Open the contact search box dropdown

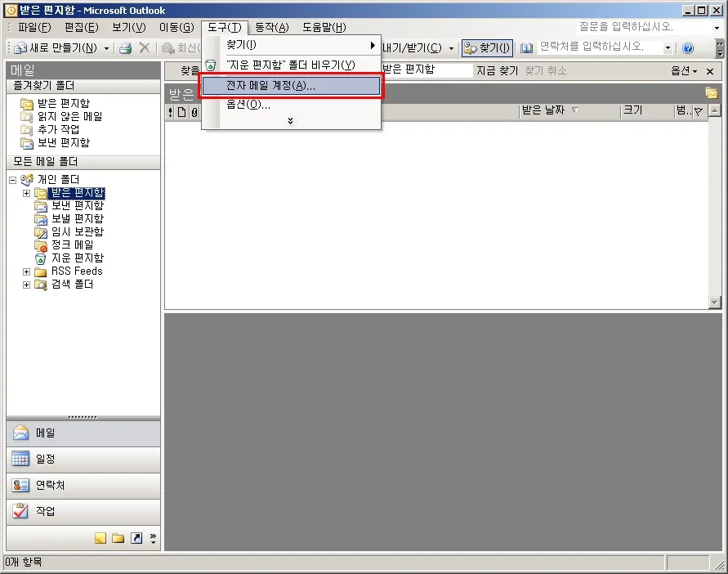(x=668, y=48)
